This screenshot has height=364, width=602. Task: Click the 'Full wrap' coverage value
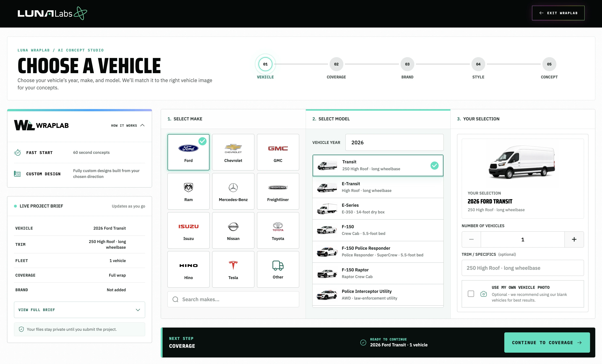pyautogui.click(x=117, y=275)
